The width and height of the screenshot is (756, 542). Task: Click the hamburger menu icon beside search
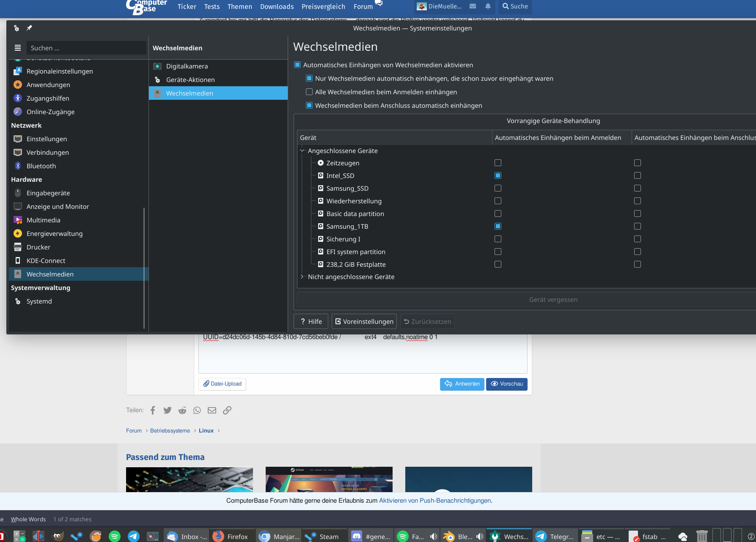click(18, 48)
